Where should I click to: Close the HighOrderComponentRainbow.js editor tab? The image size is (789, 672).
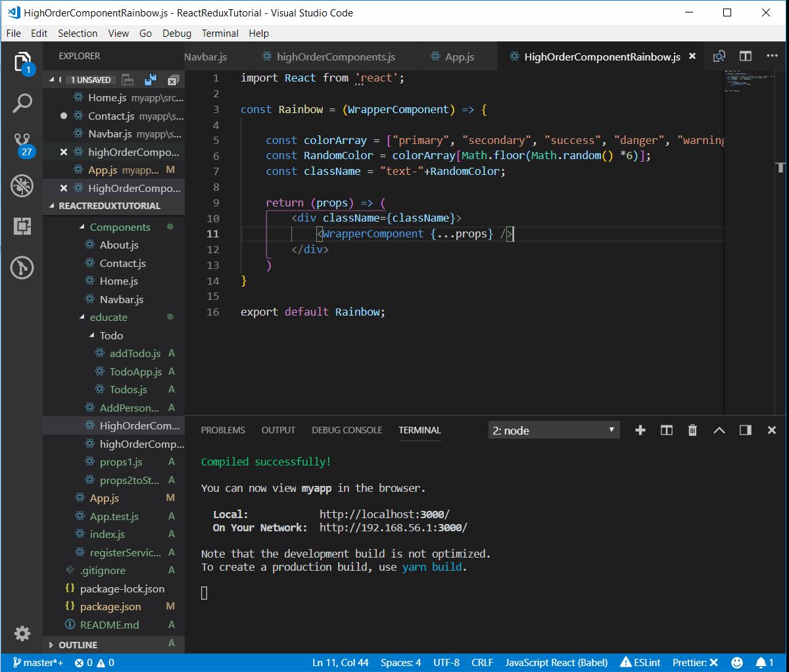[692, 57]
